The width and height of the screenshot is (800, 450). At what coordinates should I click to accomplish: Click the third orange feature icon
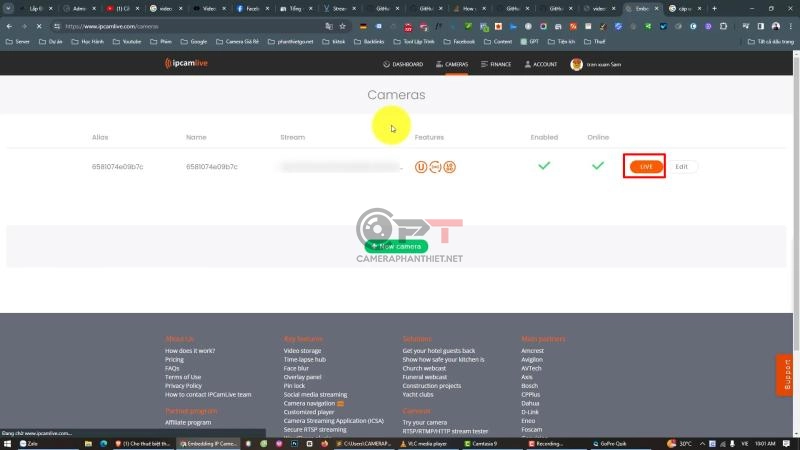pyautogui.click(x=450, y=166)
